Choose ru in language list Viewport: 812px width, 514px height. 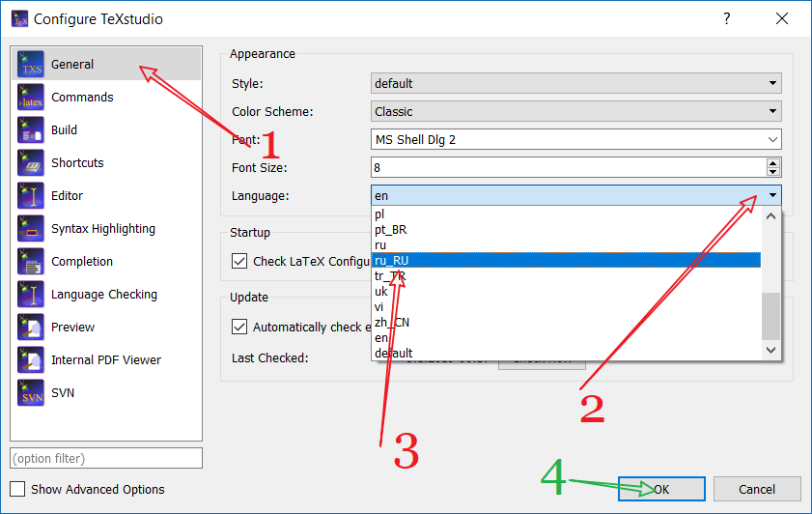click(566, 245)
